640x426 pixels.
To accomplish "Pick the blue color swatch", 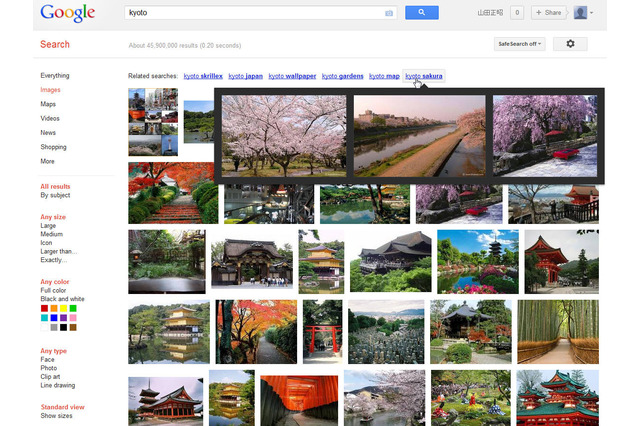I will pos(54,318).
